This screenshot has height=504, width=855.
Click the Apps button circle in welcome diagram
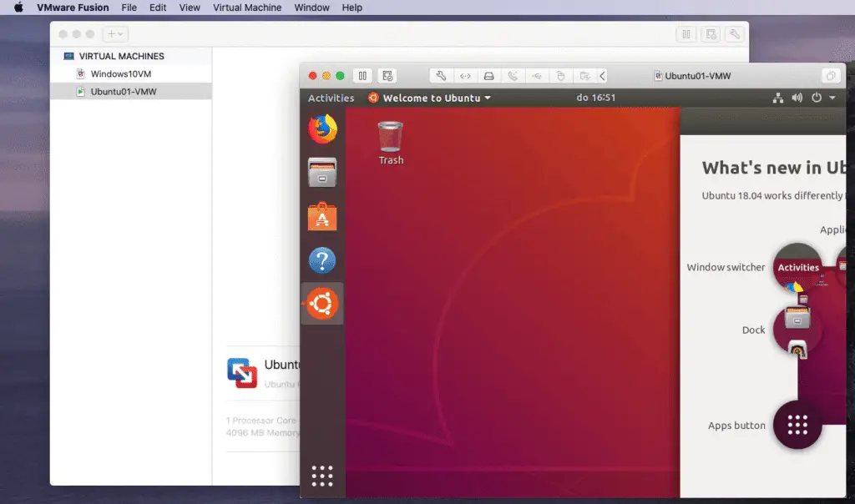(x=797, y=425)
